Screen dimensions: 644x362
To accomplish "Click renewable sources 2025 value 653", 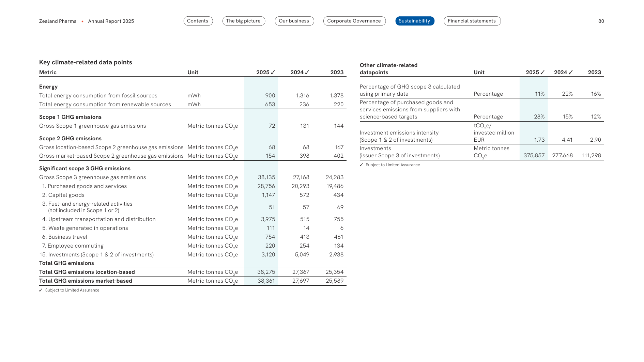I will click(x=270, y=105).
